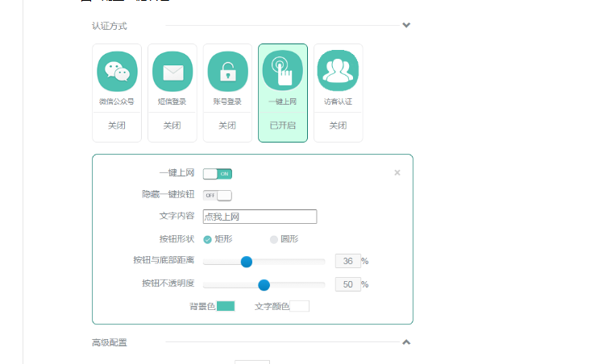
Task: Select the 账号登录 padlock icon
Action: 227,72
